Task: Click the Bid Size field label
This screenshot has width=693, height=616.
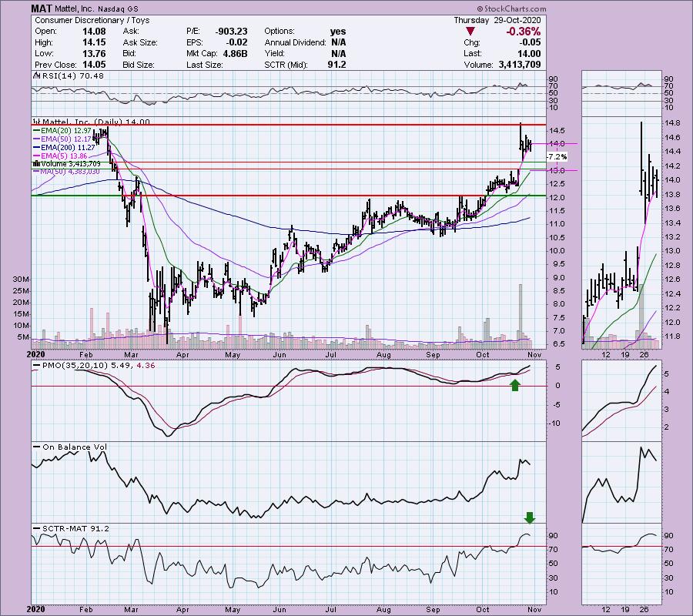Action: [139, 65]
